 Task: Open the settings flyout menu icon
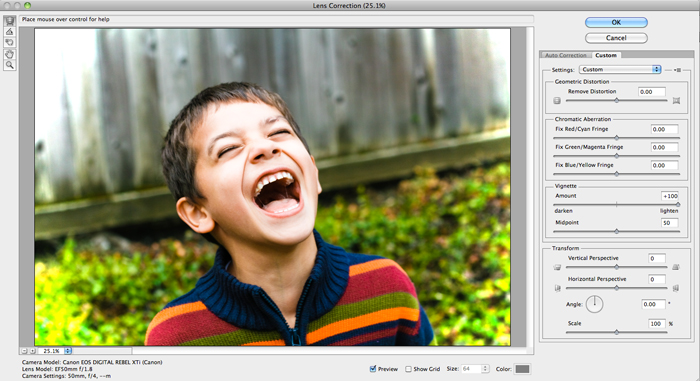(x=678, y=70)
